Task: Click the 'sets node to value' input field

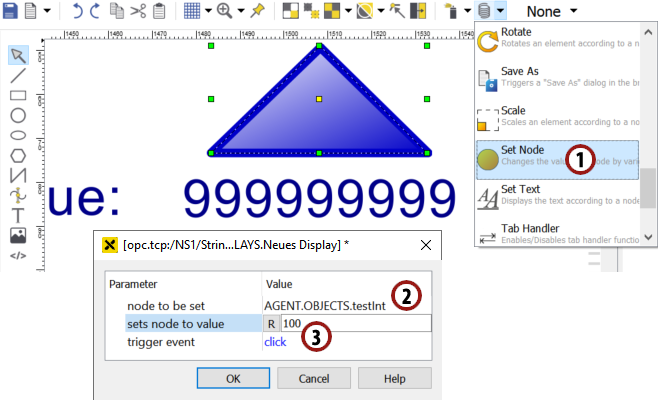Action: pos(355,323)
